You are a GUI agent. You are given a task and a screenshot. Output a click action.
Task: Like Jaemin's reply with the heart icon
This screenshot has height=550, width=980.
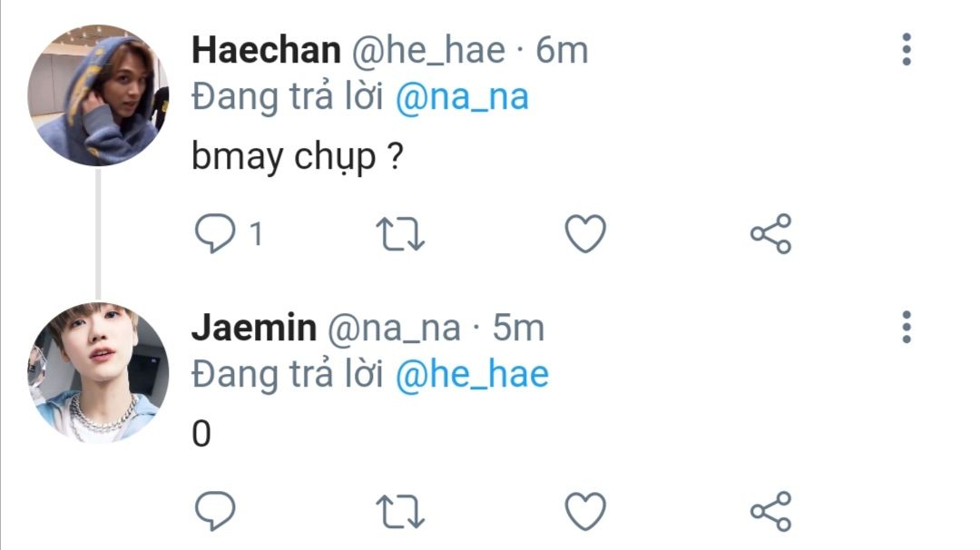click(585, 511)
